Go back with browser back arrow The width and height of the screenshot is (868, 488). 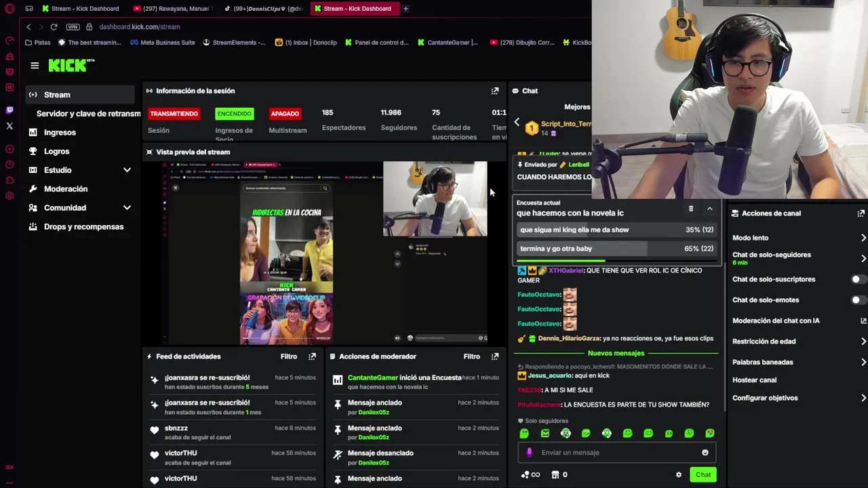(x=28, y=27)
